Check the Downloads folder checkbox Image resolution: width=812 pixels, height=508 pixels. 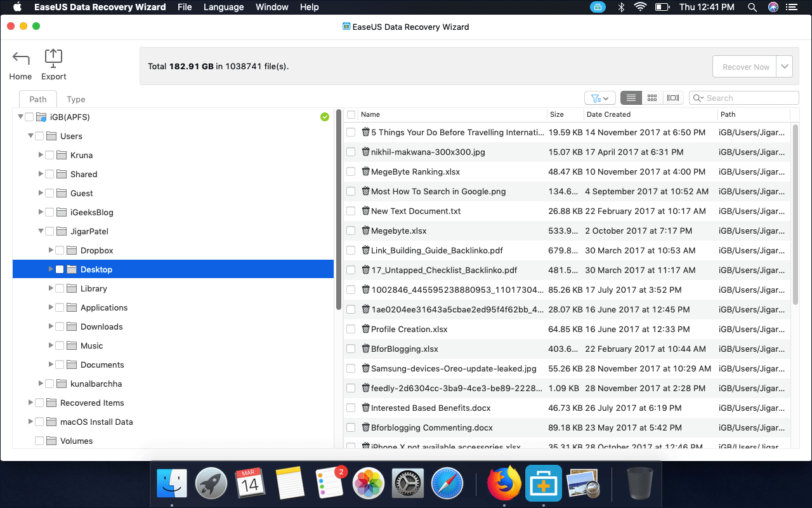point(60,326)
